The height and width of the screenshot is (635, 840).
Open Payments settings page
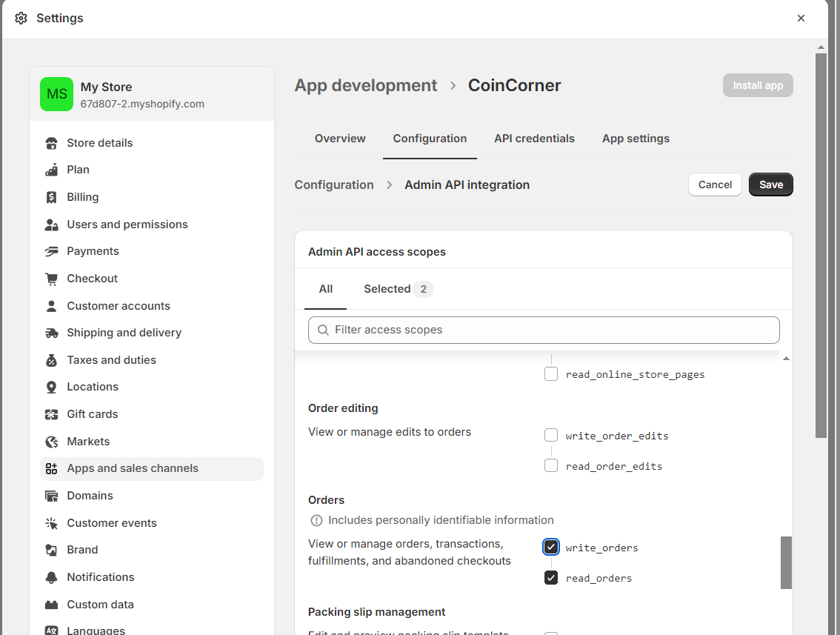(x=152, y=251)
